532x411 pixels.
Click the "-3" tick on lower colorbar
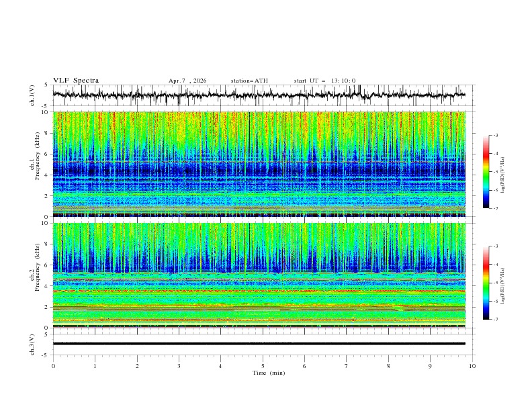(495, 246)
